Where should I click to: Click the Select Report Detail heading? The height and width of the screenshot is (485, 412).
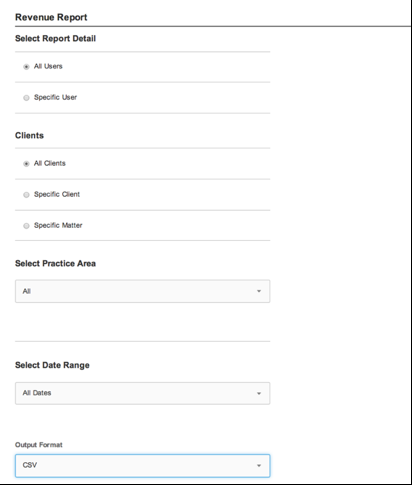click(55, 38)
